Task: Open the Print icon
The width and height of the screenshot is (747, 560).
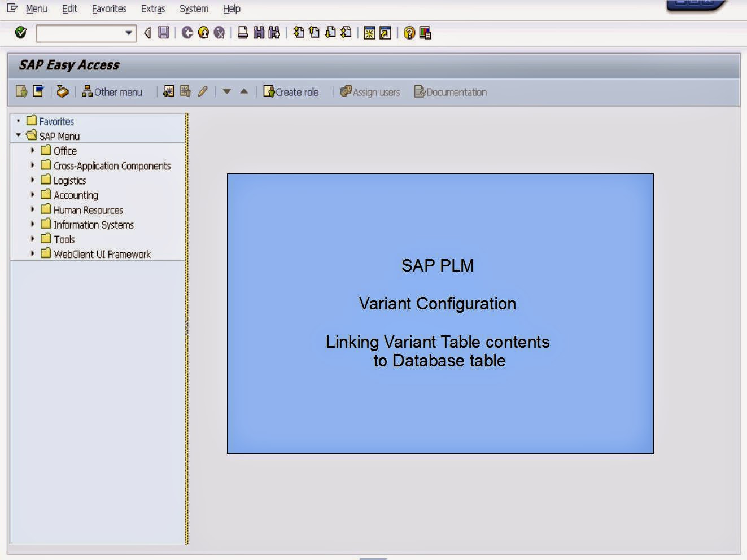Action: (x=242, y=33)
